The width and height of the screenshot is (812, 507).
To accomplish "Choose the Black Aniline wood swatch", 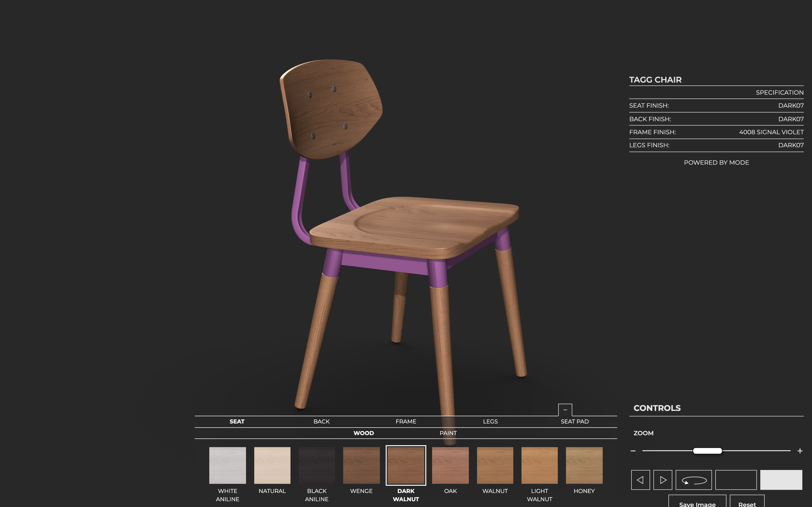I will (316, 465).
